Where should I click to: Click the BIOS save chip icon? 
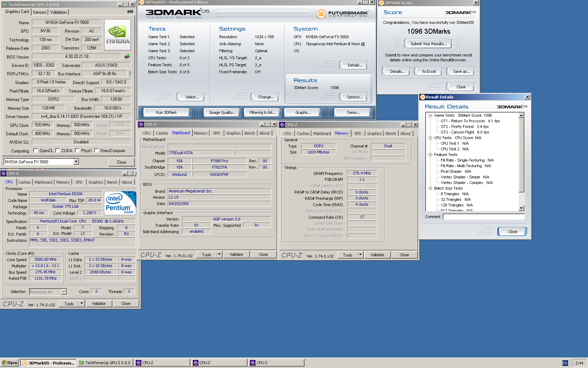pos(127,56)
